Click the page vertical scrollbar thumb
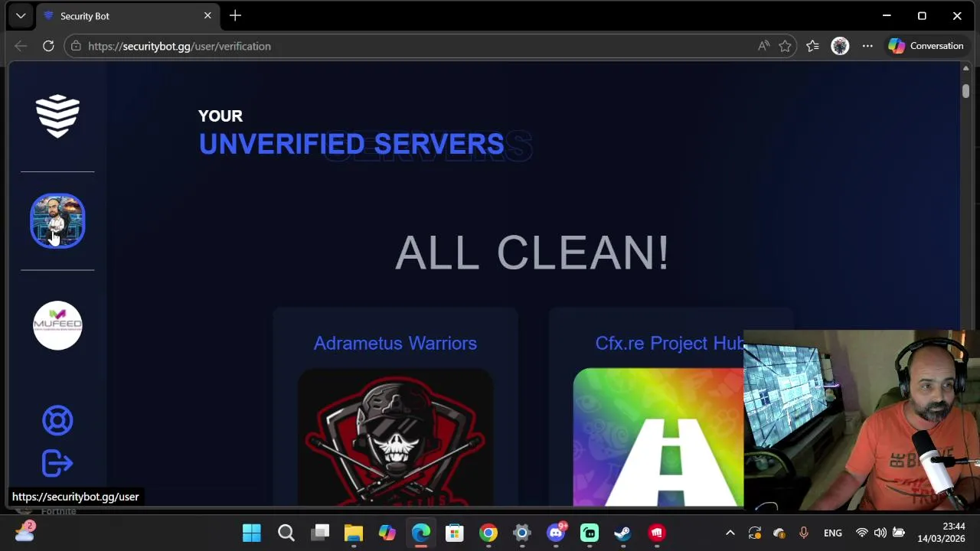The image size is (980, 551). pyautogui.click(x=965, y=91)
